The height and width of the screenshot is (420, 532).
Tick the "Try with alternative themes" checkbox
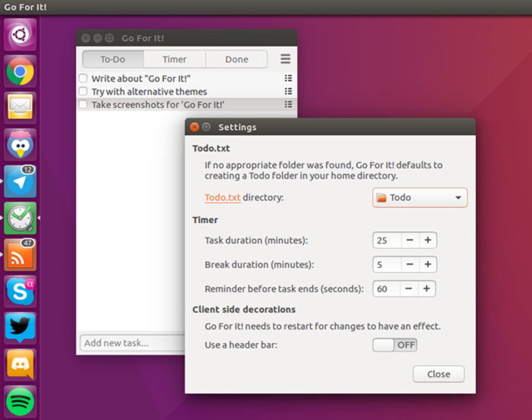tap(83, 91)
